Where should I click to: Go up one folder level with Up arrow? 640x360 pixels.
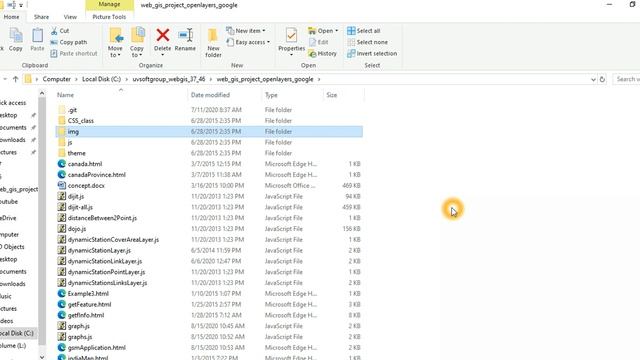coord(16,79)
